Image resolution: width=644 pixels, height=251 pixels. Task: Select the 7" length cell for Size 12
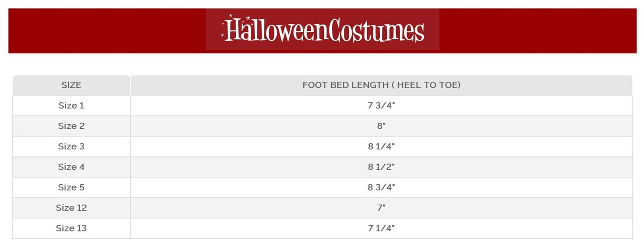point(381,208)
